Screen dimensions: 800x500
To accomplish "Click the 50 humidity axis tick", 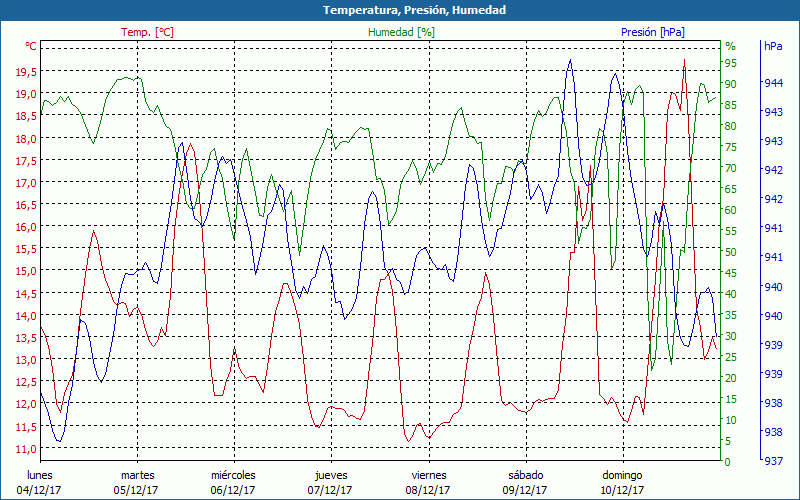I will point(731,252).
